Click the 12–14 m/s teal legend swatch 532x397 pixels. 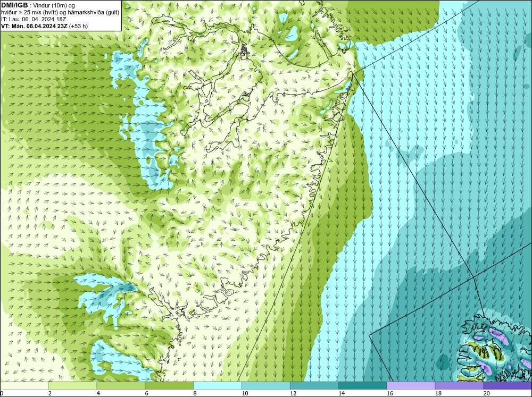pos(314,385)
